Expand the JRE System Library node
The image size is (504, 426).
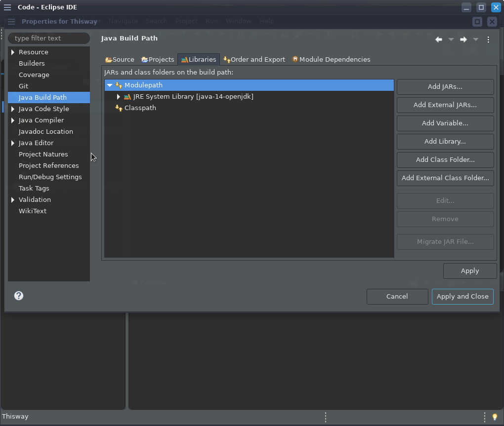[x=118, y=97]
